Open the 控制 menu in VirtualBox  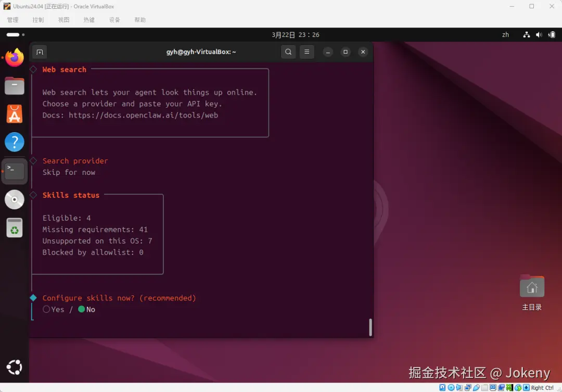(38, 20)
